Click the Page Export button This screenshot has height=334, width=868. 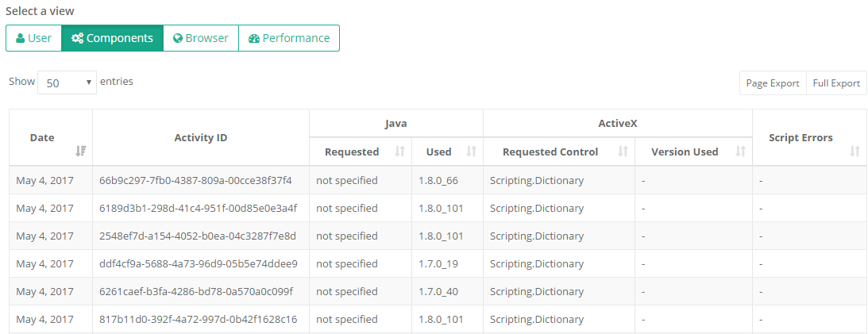point(772,83)
